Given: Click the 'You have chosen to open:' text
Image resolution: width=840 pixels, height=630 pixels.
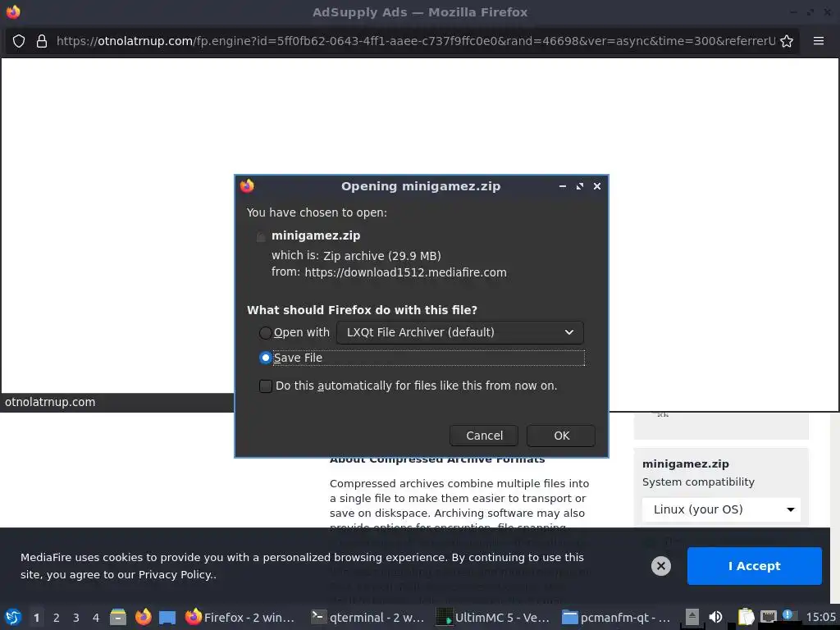Looking at the screenshot, I should (317, 212).
